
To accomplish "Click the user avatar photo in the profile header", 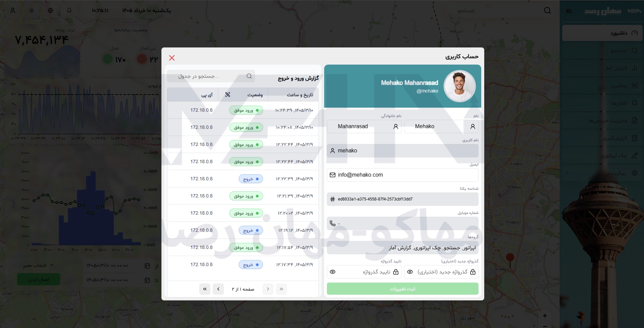I will click(459, 86).
